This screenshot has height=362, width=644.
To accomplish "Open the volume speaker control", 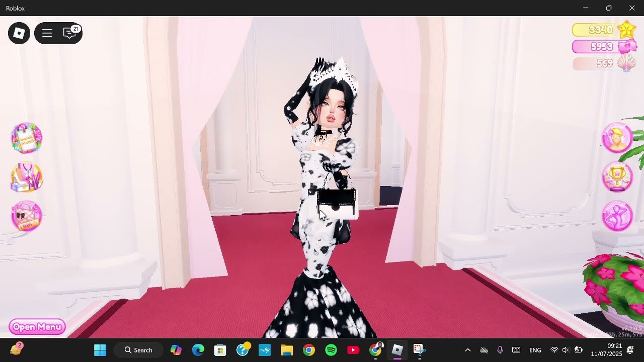I will pos(566,350).
